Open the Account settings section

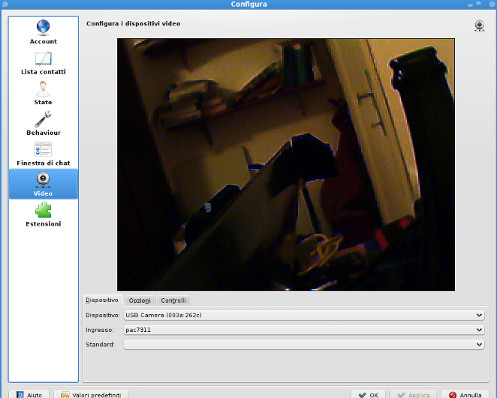tap(43, 32)
